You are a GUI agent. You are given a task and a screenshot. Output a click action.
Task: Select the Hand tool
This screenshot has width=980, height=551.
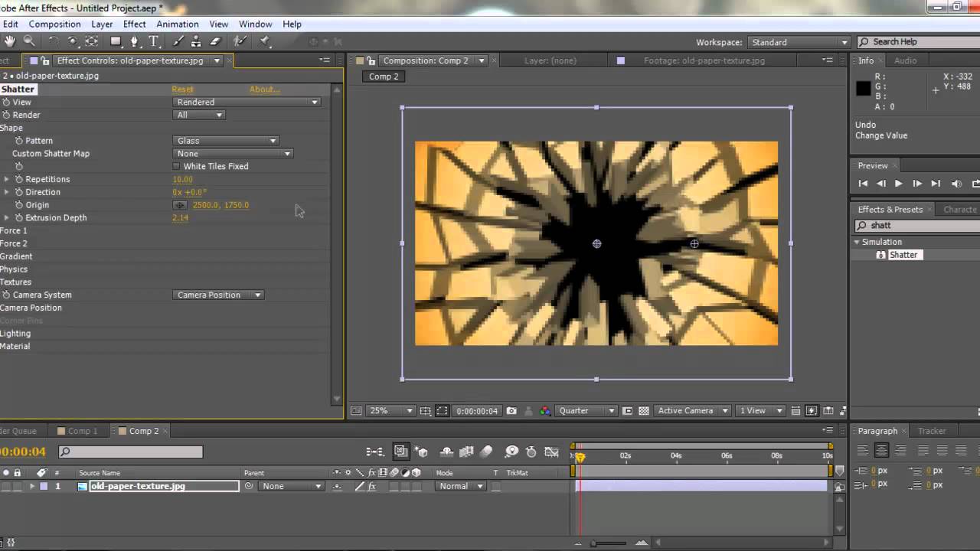pos(10,41)
